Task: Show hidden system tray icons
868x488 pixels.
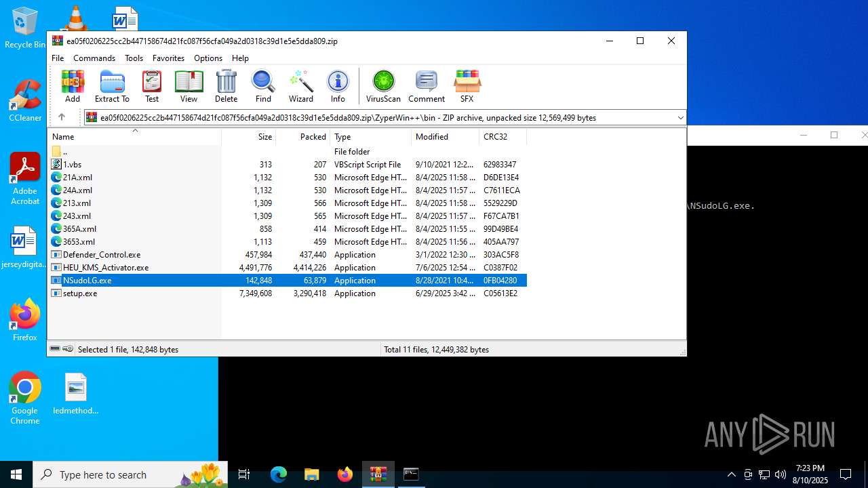Action: (x=731, y=474)
